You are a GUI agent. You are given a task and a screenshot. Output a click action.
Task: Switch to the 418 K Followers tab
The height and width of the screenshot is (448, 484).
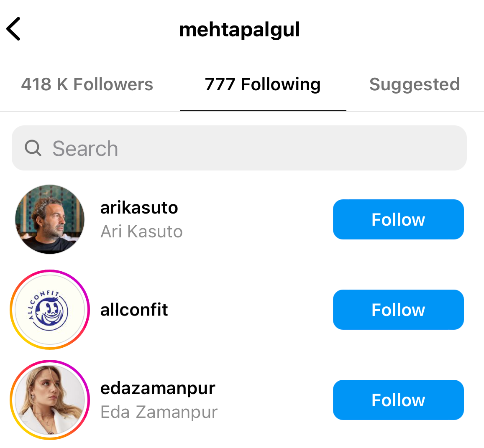(87, 84)
